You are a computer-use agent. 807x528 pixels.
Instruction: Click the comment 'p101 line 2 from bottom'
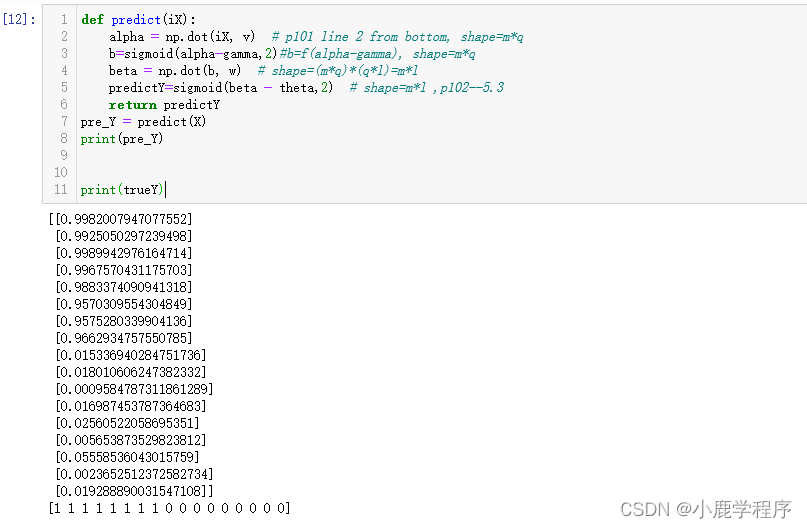366,37
